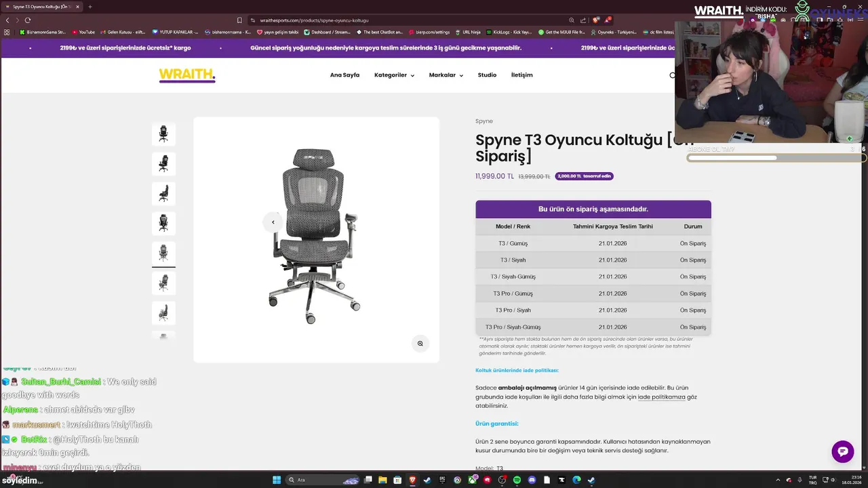Screen dimensions: 868x488
Task: Click the microphone icon in system tray
Action: pos(800,480)
